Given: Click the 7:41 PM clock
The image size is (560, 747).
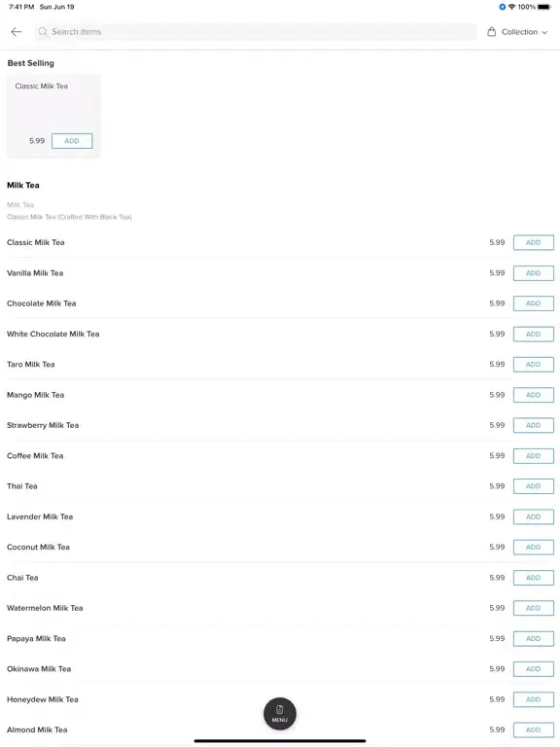Looking at the screenshot, I should coord(21,7).
